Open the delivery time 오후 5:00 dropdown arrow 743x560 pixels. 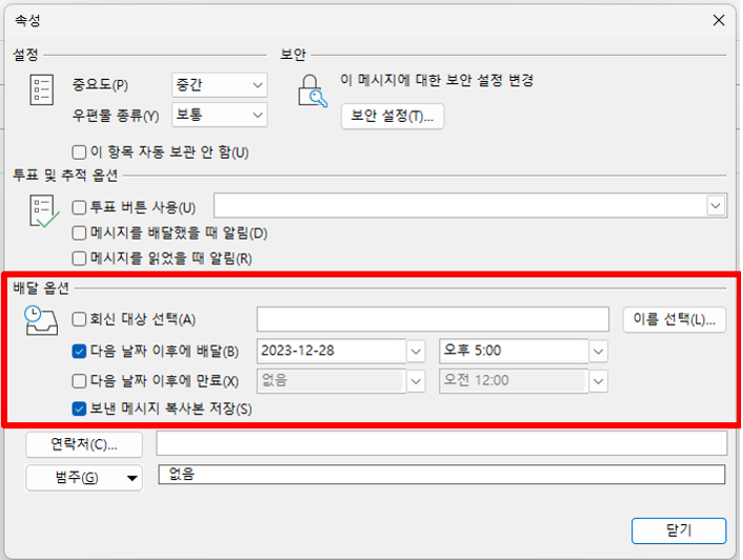598,351
